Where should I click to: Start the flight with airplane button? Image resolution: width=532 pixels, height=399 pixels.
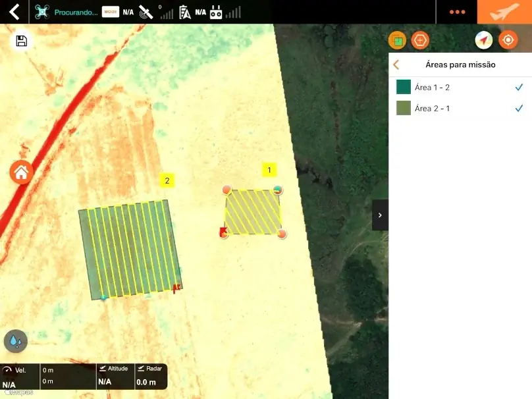point(504,12)
